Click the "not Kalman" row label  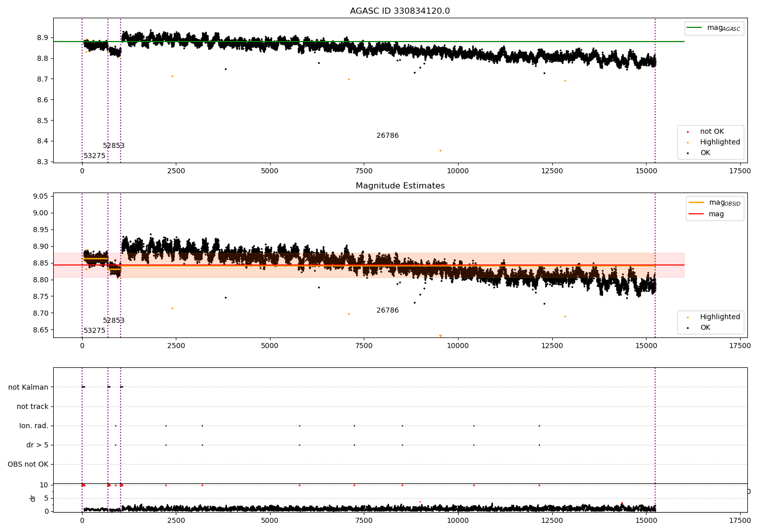(28, 387)
